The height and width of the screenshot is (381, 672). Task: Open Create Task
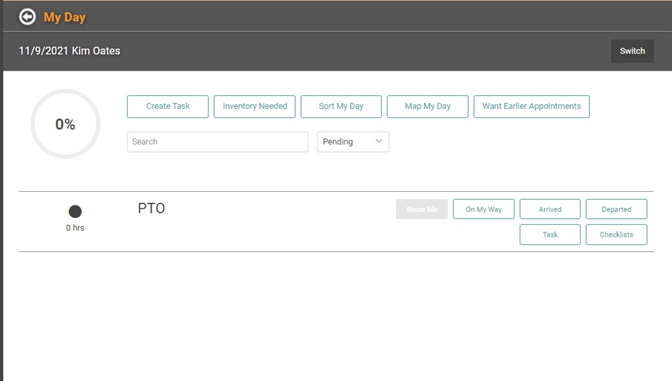(168, 106)
